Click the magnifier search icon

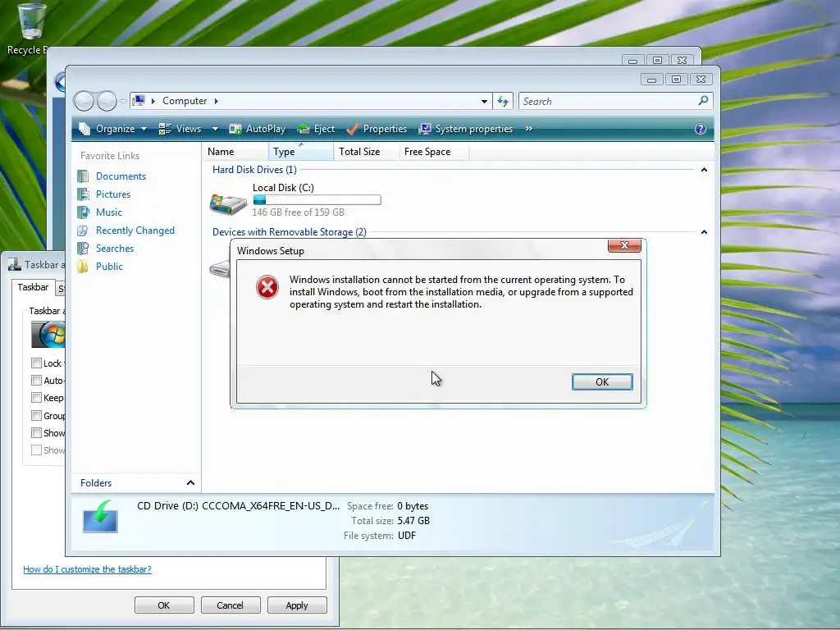click(x=703, y=101)
